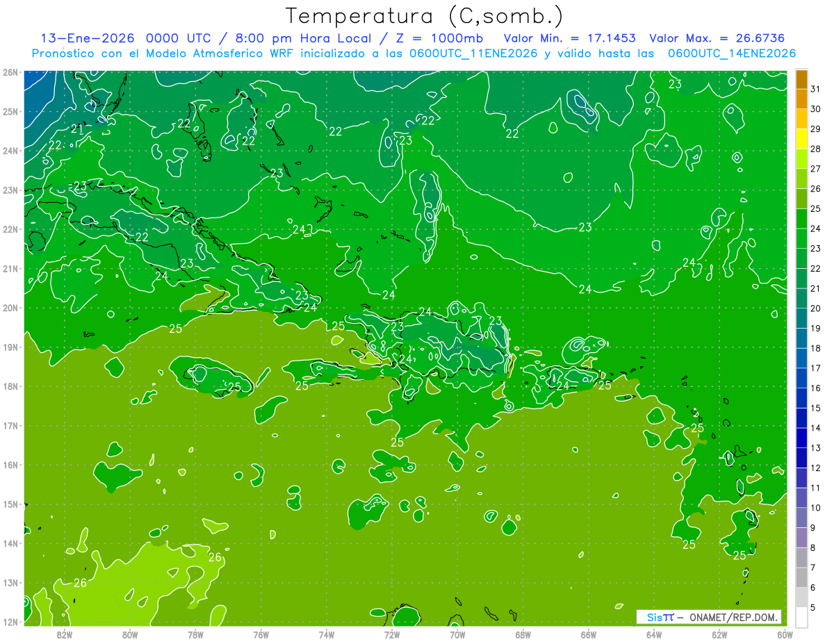Image resolution: width=834 pixels, height=644 pixels.
Task: Click the '16N' latitude axis label
Action: tap(10, 465)
